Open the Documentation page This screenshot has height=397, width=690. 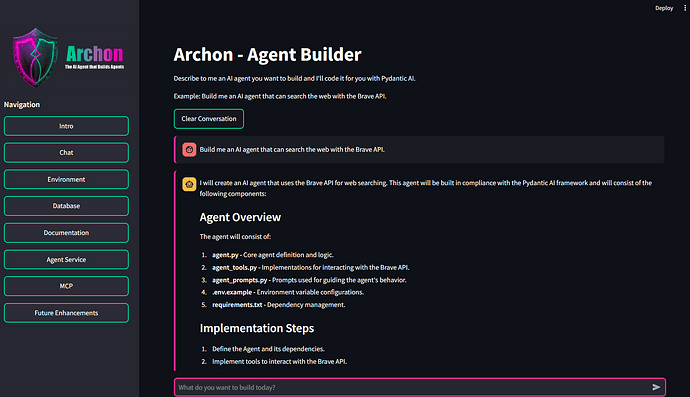(x=66, y=233)
